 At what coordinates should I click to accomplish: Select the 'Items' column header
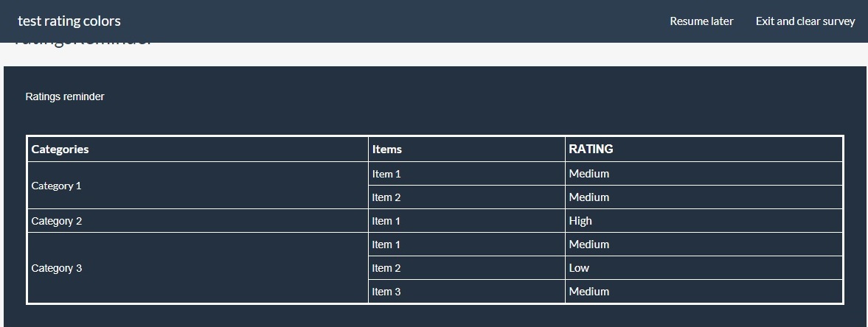pyautogui.click(x=387, y=150)
